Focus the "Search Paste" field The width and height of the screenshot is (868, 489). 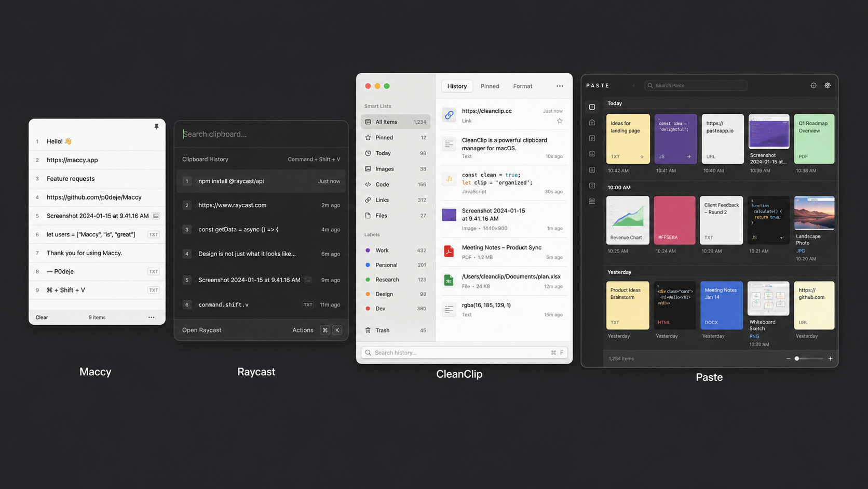pyautogui.click(x=696, y=86)
